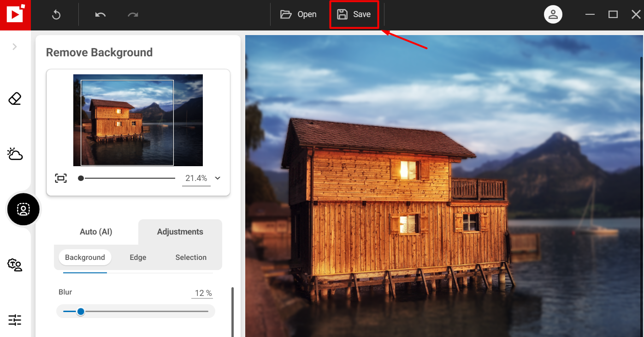Screen dimensions: 644x337
Task: Click the Blur 12 % value field
Action: point(203,293)
